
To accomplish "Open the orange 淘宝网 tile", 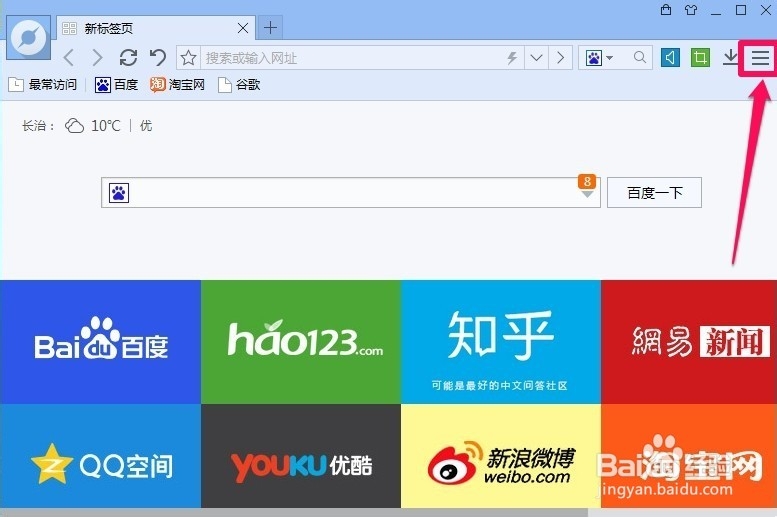I will 689,456.
